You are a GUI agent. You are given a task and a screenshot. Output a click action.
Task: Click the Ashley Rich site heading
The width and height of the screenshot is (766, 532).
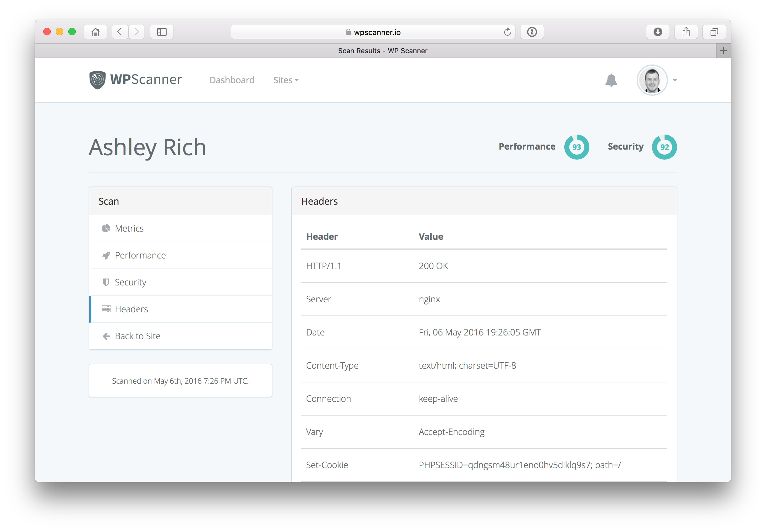tap(148, 147)
